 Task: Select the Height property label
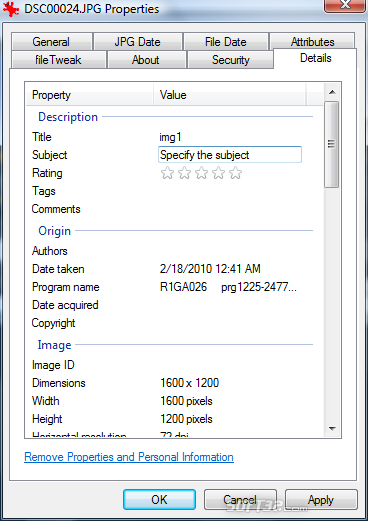pyautogui.click(x=47, y=419)
